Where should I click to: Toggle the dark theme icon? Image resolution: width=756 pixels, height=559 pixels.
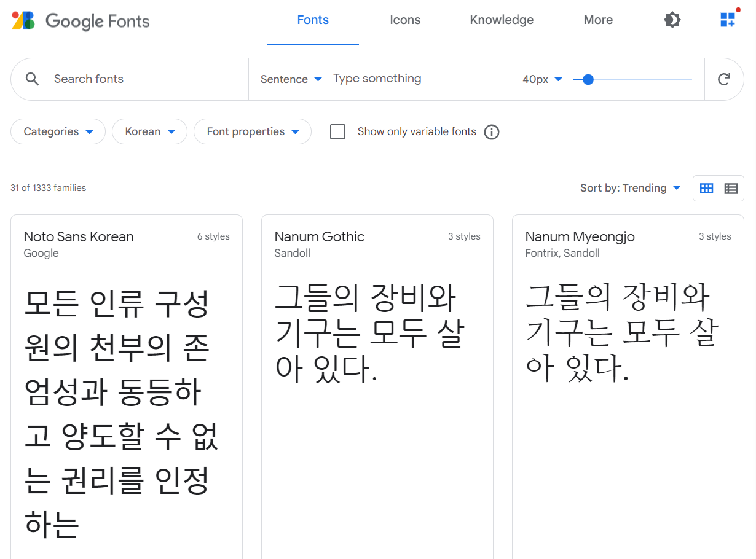coord(672,20)
